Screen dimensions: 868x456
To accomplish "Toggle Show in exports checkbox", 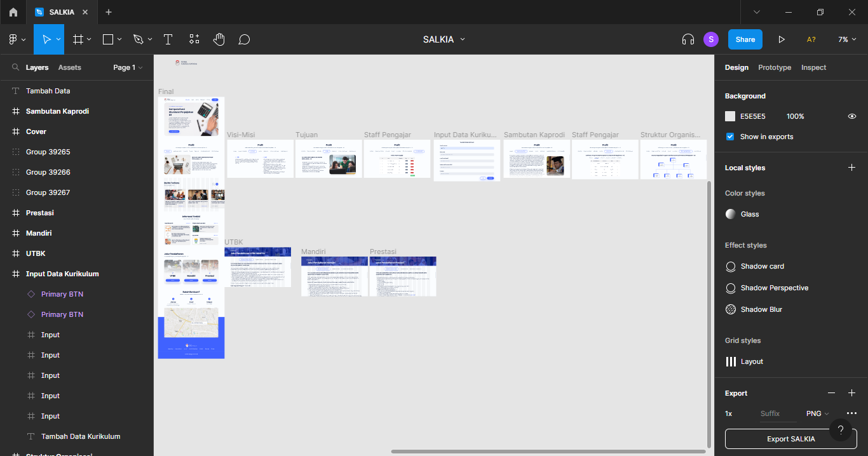I will [x=730, y=137].
